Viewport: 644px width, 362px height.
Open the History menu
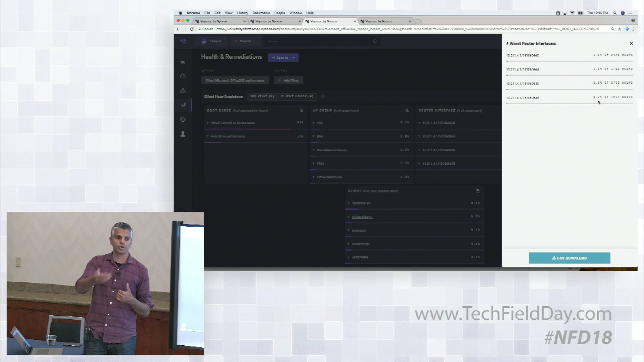click(x=242, y=13)
